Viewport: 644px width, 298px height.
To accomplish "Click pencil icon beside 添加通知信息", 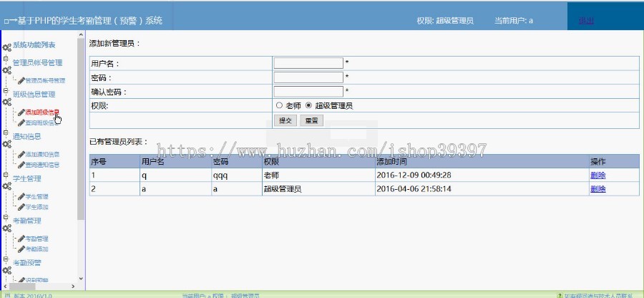I will pos(21,155).
